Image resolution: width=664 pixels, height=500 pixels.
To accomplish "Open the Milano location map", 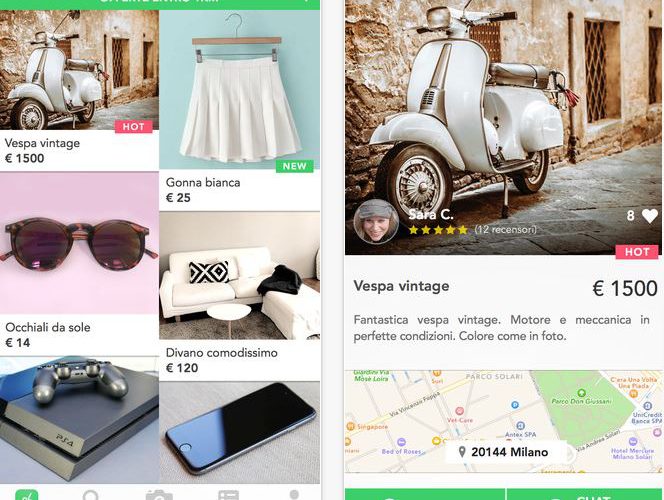I will (x=504, y=421).
